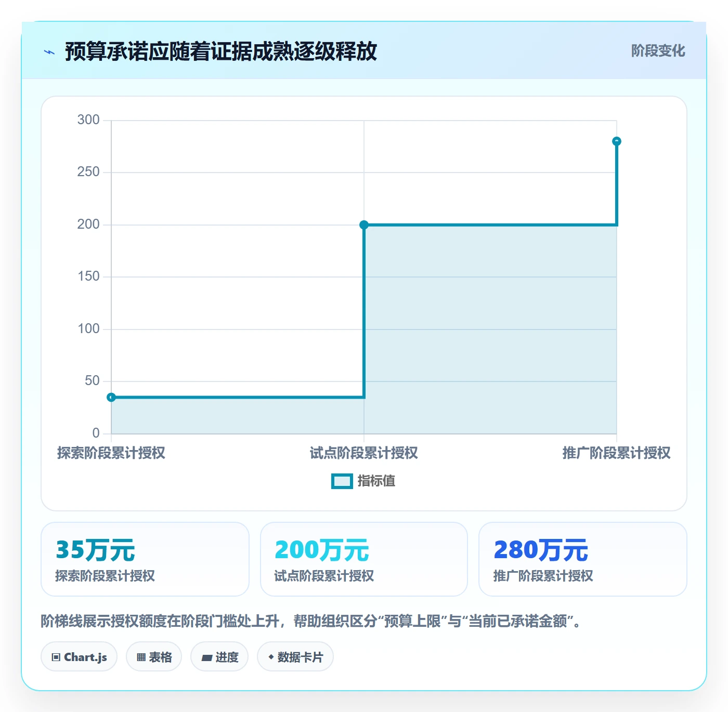
Task: Click the y-axis value 50
Action: pyautogui.click(x=92, y=381)
